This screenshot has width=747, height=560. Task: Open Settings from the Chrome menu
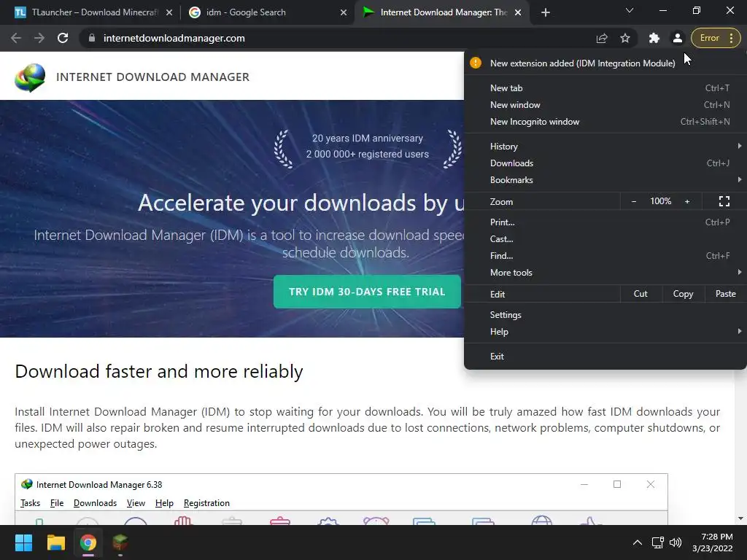tap(605, 315)
